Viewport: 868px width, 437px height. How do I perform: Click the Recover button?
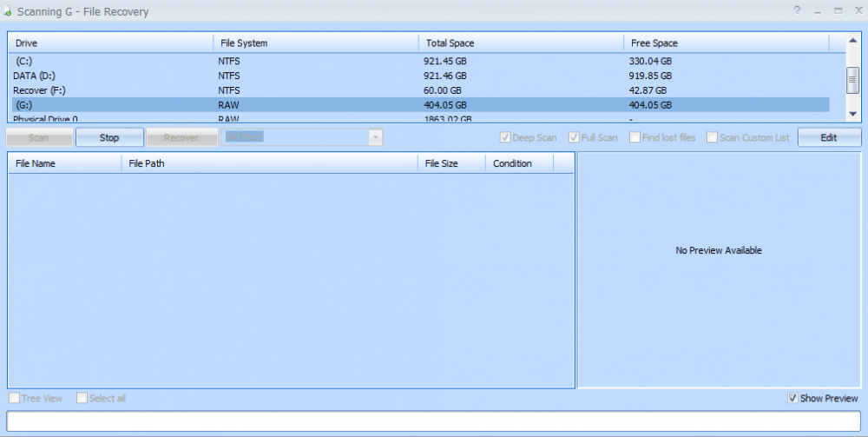(181, 137)
